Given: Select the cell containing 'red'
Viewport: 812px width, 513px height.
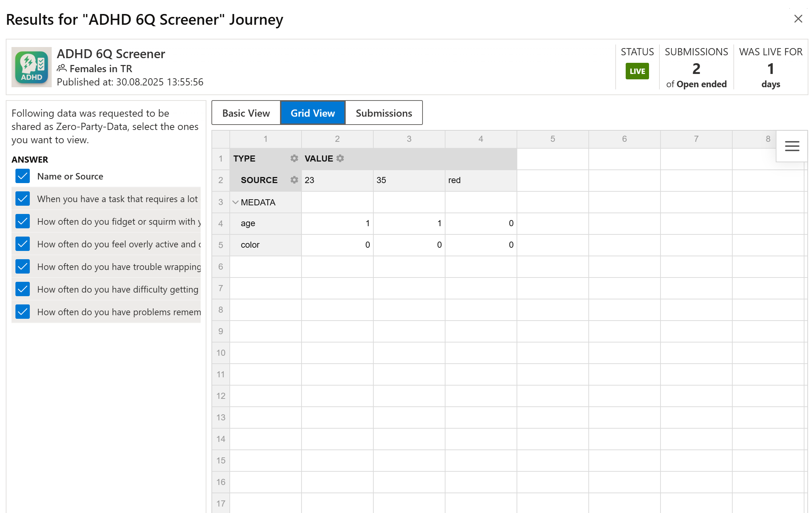Looking at the screenshot, I should point(480,180).
